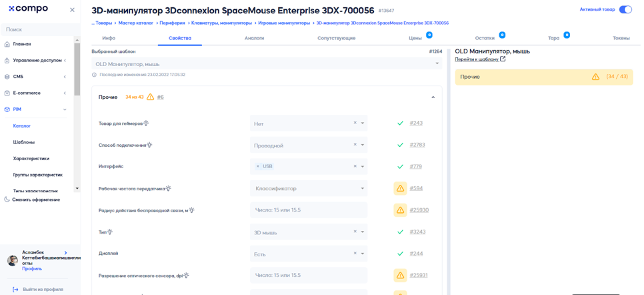Image resolution: width=644 pixels, height=295 pixels.
Task: Open the Профиль link
Action: 32,269
